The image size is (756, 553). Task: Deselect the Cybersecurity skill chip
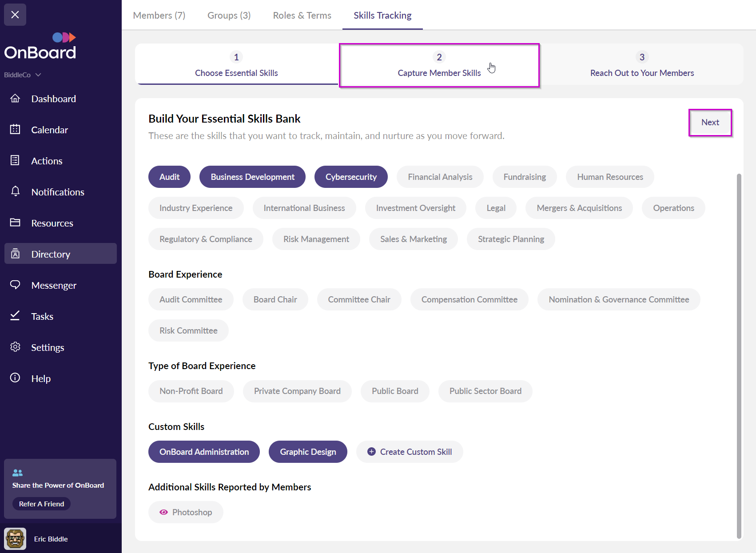[350, 177]
